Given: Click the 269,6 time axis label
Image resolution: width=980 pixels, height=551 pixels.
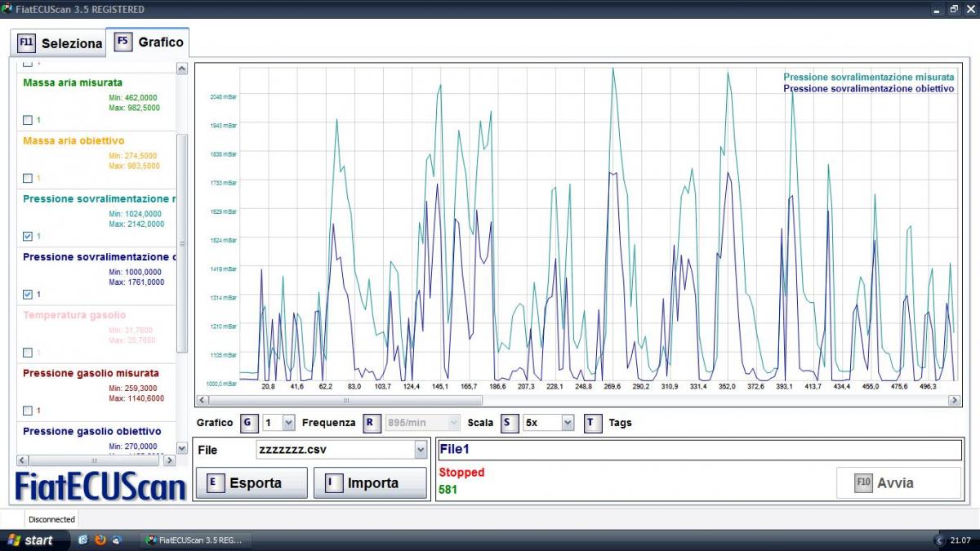Looking at the screenshot, I should [612, 386].
